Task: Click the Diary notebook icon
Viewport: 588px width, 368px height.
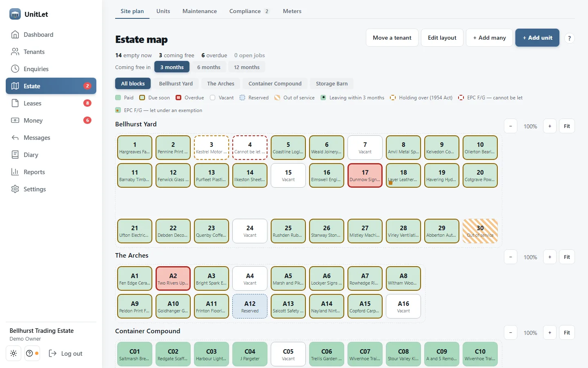Action: pyautogui.click(x=15, y=155)
